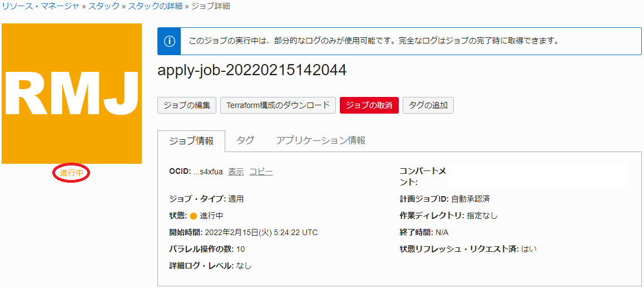The image size is (644, 288).
Task: Click the 進行中 status label under icon
Action: point(71,173)
